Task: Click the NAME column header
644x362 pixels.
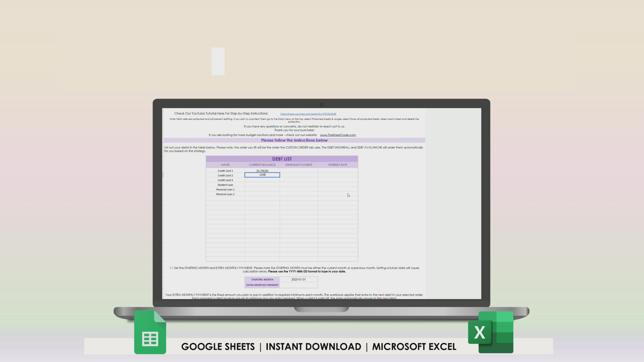Action: click(225, 165)
